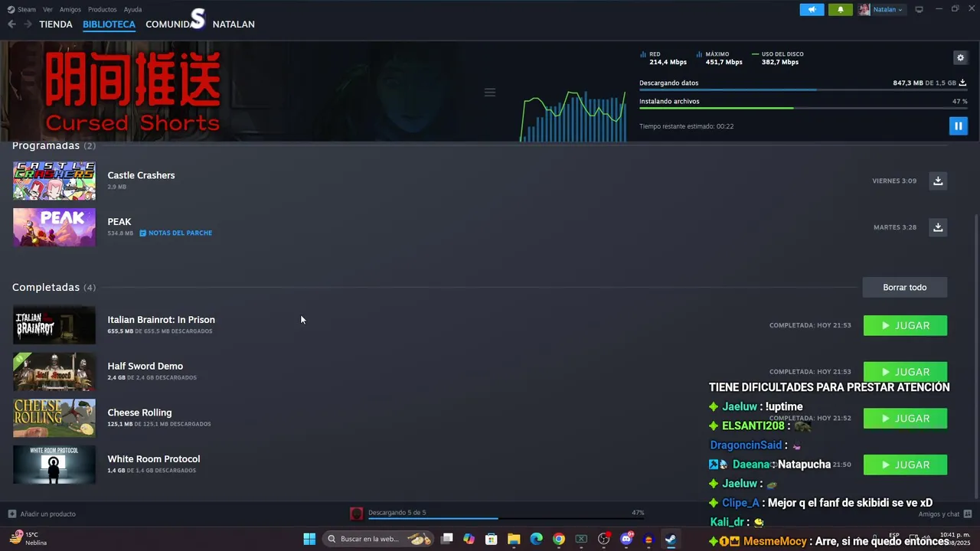
Task: Open PEAK game thumbnail
Action: pyautogui.click(x=54, y=227)
